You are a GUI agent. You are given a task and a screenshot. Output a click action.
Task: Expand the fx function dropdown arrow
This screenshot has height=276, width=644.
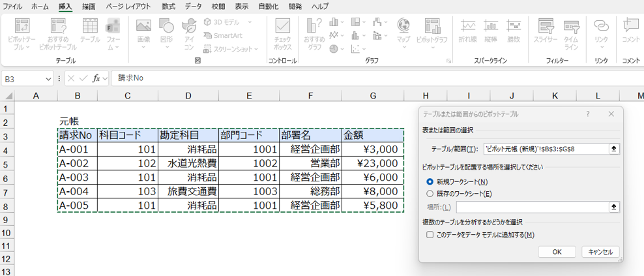point(105,78)
